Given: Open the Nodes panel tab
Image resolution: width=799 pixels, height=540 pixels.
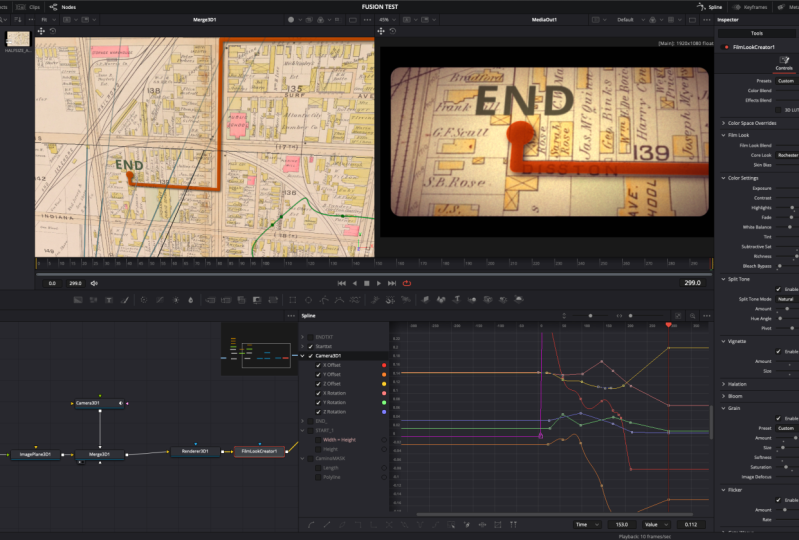Looking at the screenshot, I should point(63,7).
